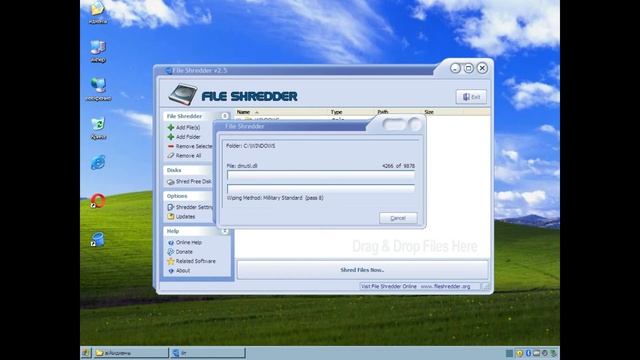Close the File Shredder main window
The height and width of the screenshot is (360, 640).
(x=482, y=68)
